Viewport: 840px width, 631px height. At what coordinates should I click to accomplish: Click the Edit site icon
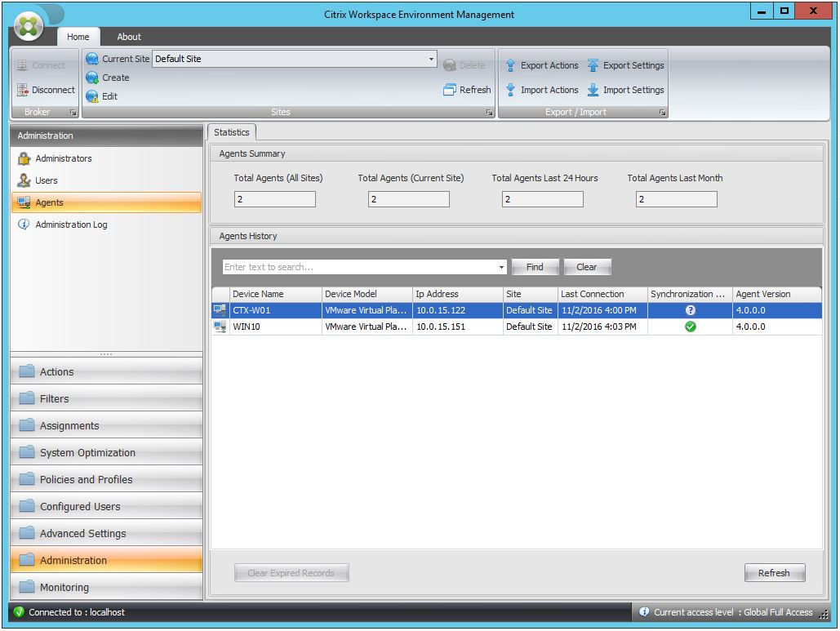92,96
